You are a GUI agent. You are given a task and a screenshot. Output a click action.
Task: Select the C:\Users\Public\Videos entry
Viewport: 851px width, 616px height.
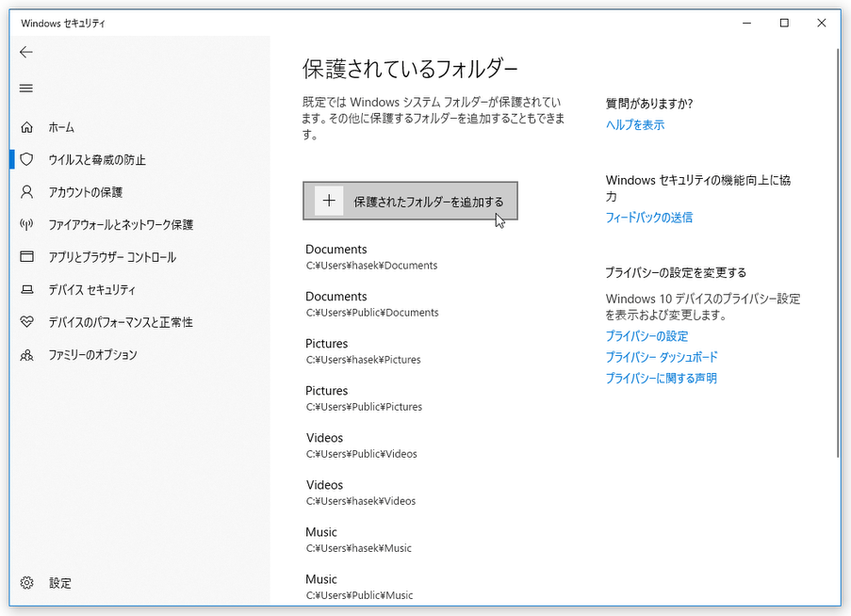pyautogui.click(x=362, y=446)
